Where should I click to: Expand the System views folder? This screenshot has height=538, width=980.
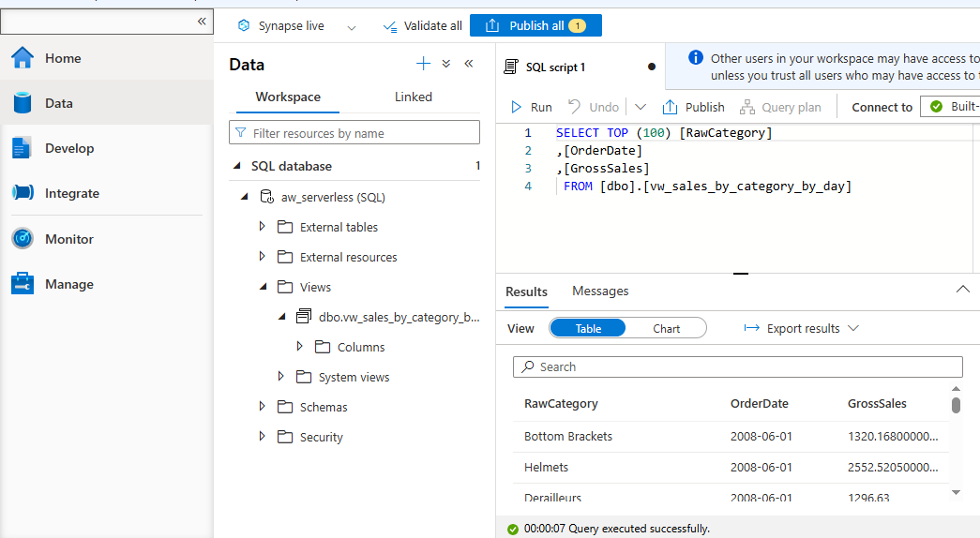tap(280, 376)
